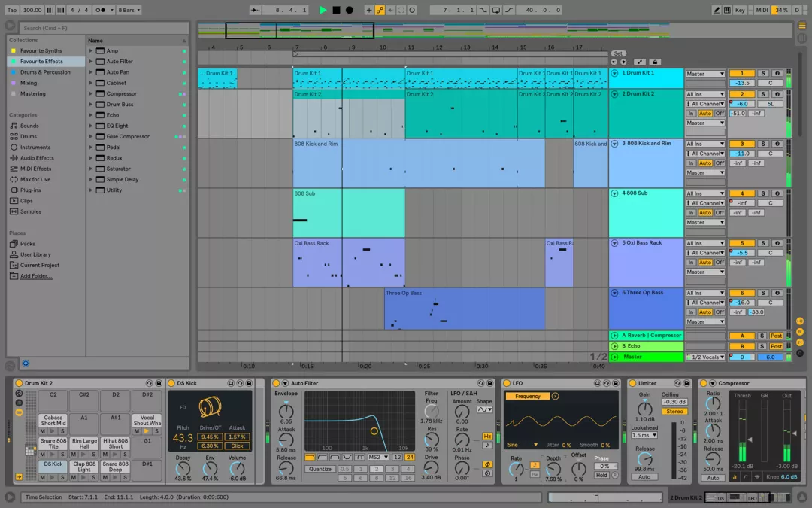Click the Key map mode button

[740, 10]
